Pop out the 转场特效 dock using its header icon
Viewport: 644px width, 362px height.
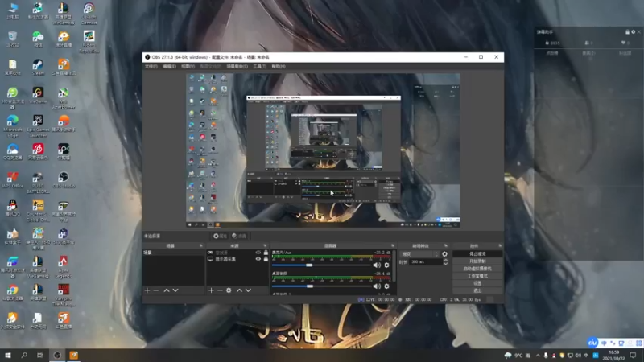tap(446, 245)
